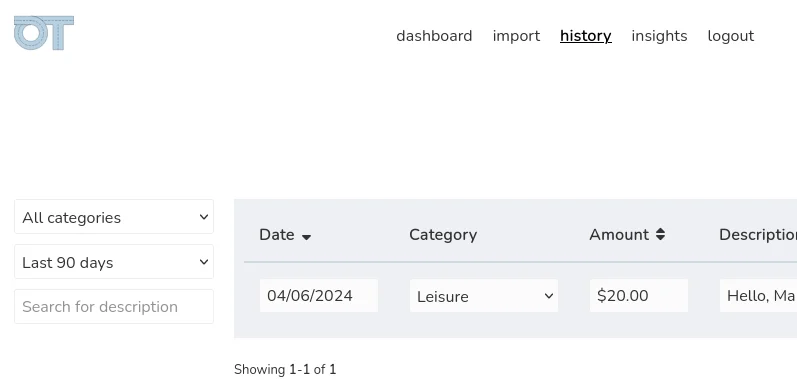Expand the Leisure category dropdown in the row
Screen dimensions: 797x387
[484, 296]
